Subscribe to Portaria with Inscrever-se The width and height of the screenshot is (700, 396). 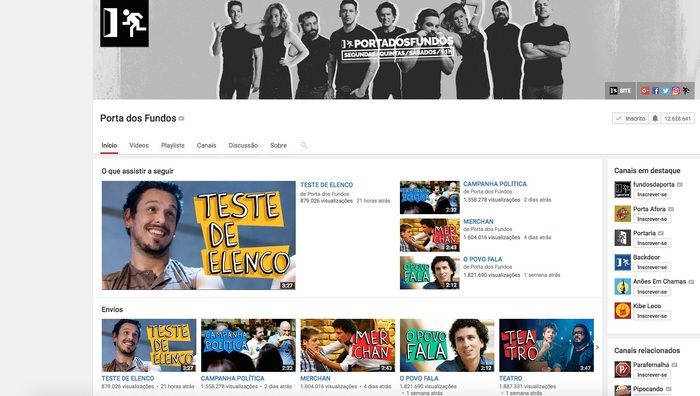(x=652, y=243)
